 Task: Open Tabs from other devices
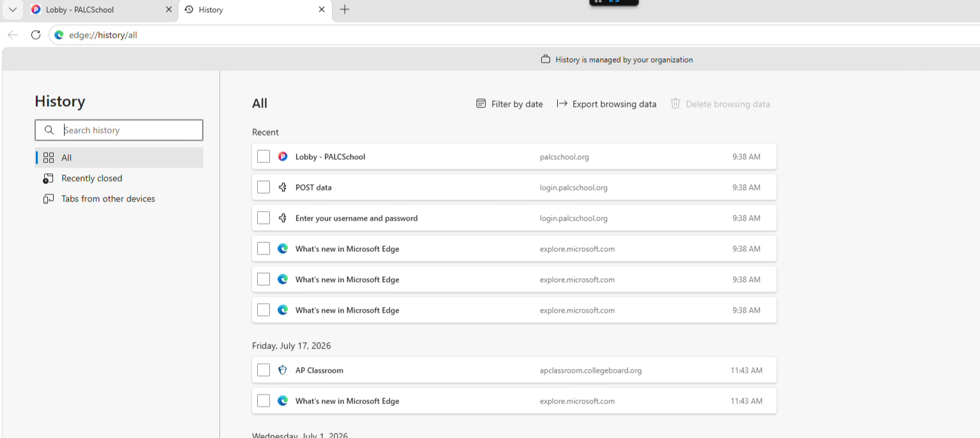[x=119, y=199]
